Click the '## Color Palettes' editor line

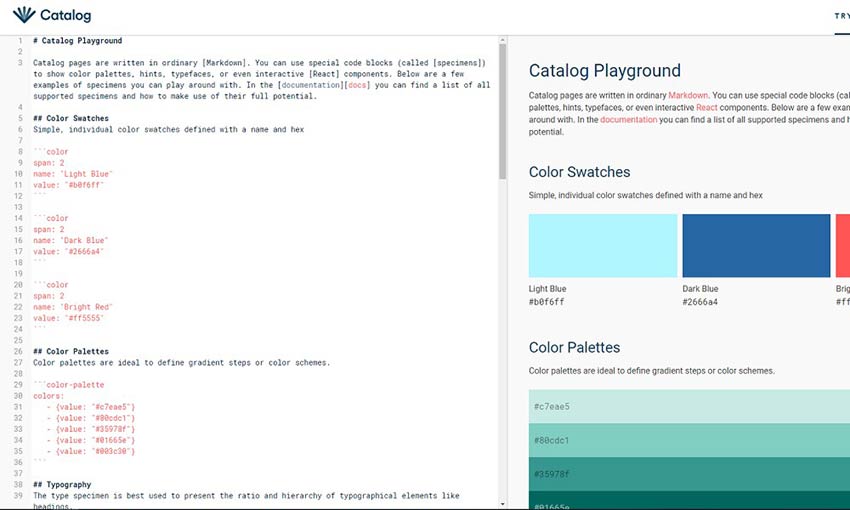(x=71, y=351)
